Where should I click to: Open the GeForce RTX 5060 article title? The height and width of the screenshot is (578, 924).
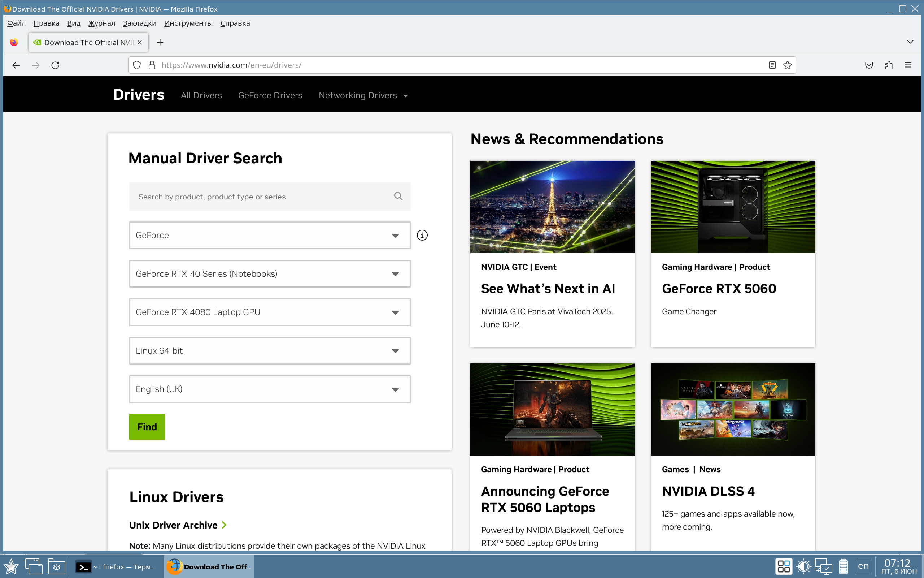(719, 288)
